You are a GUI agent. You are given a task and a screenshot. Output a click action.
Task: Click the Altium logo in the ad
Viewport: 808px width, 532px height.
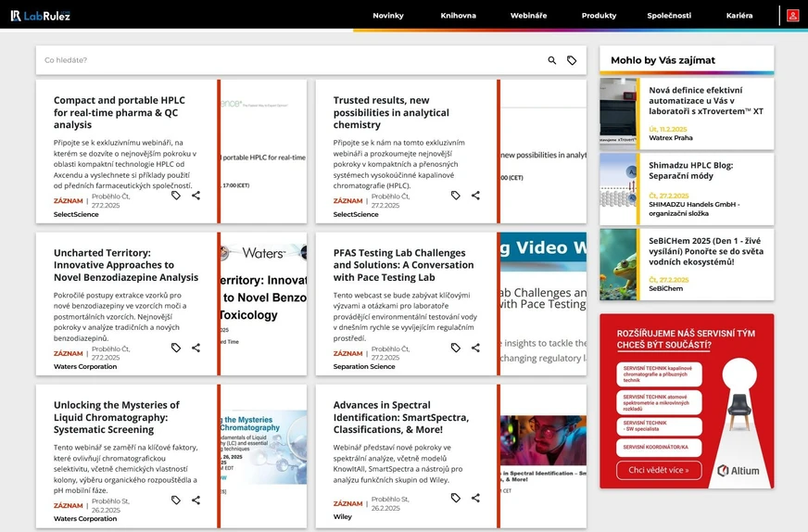tap(738, 471)
